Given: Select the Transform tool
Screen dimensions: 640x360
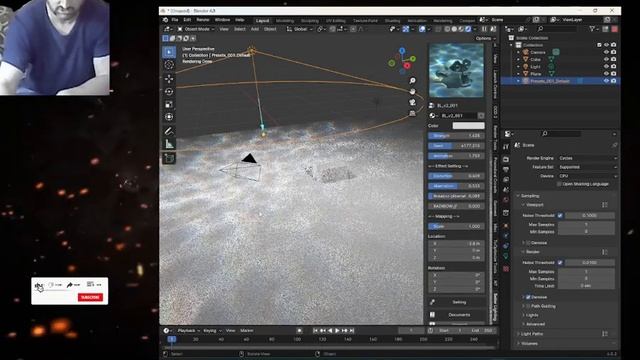Looking at the screenshot, I should (x=169, y=117).
